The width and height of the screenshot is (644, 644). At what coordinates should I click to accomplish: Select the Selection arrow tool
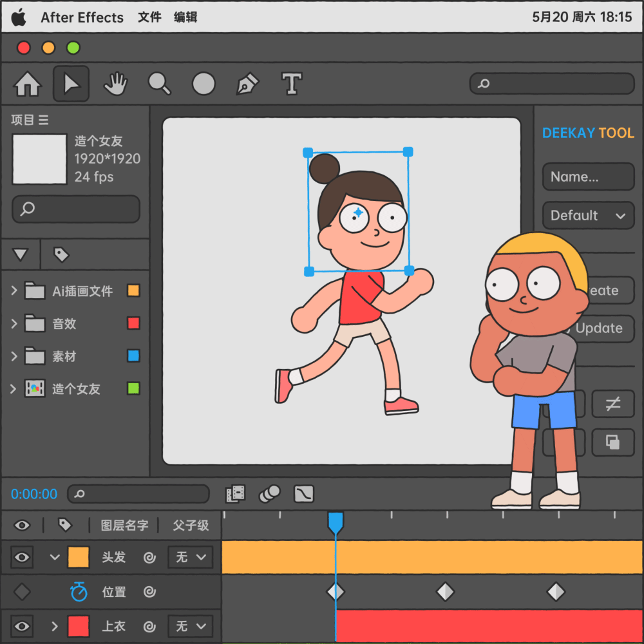pos(71,84)
